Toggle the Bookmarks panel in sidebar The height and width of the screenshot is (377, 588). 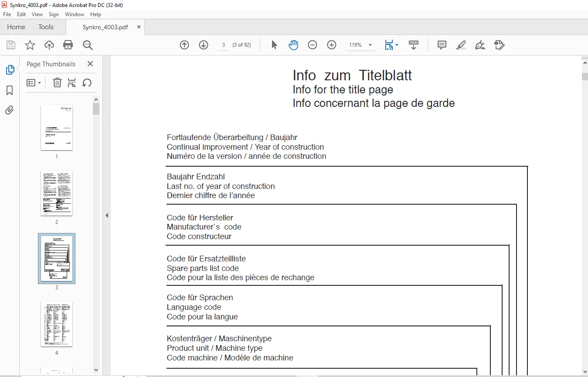tap(10, 90)
